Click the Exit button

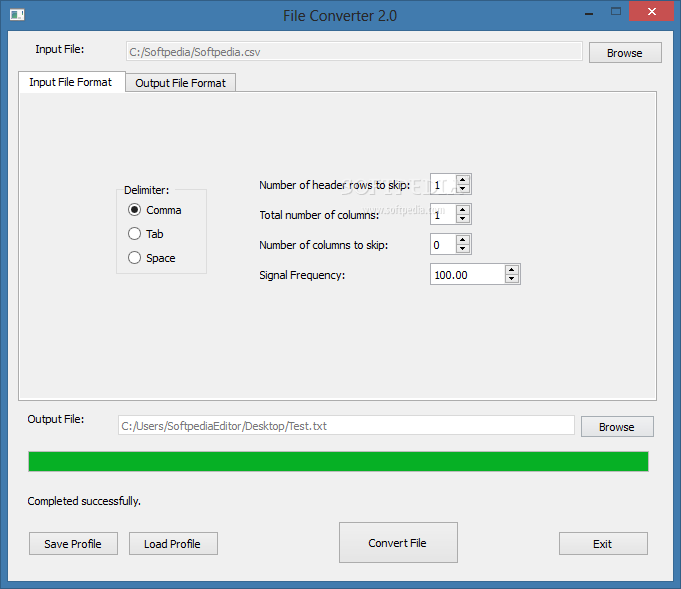click(x=603, y=544)
